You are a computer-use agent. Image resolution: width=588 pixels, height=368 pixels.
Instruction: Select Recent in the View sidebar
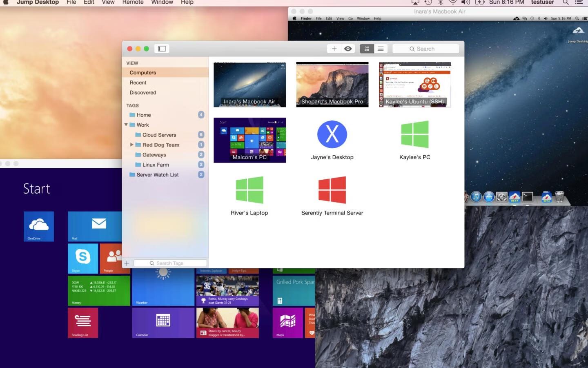[x=138, y=83]
